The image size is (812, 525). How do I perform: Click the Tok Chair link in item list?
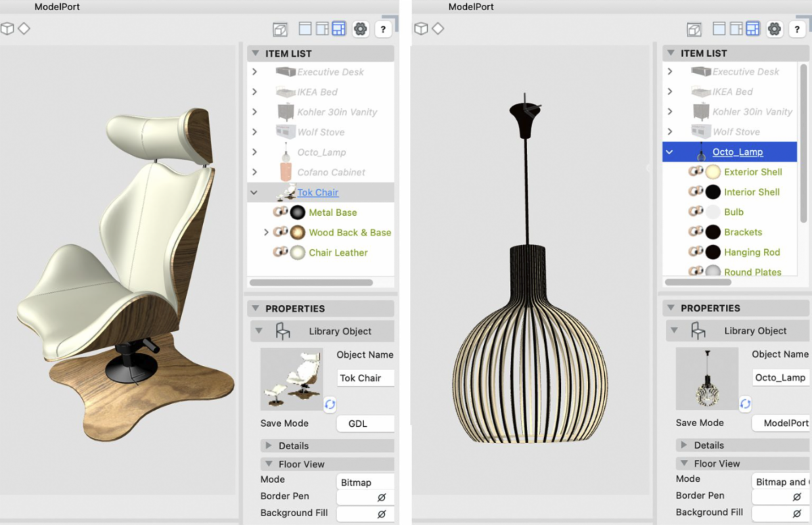317,193
